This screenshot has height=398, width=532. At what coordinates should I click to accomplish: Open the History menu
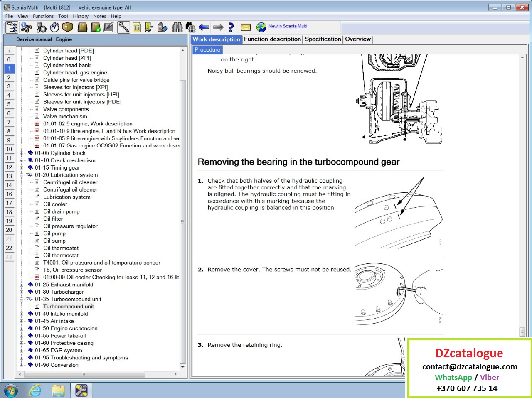[81, 16]
